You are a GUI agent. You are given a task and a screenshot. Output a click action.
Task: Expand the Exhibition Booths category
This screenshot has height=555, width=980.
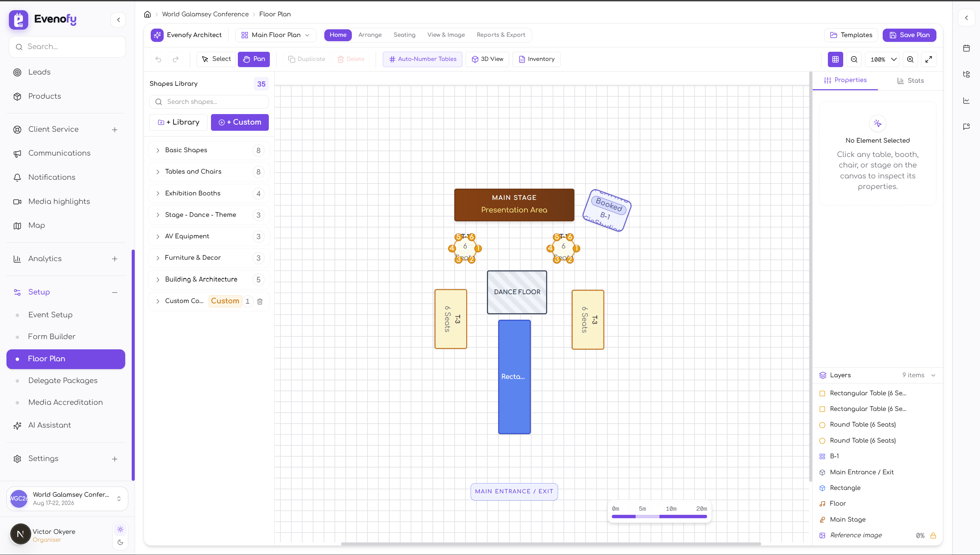tap(209, 193)
